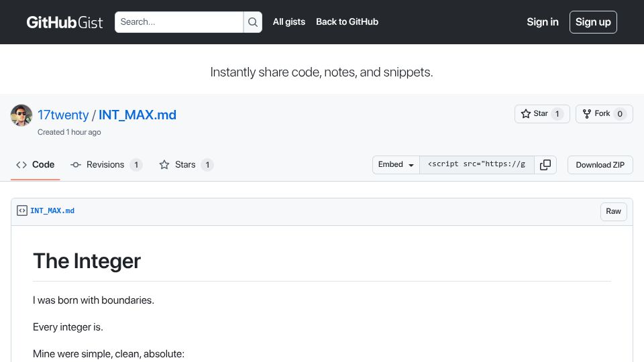Fork this gist
The width and height of the screenshot is (644, 362).
pyautogui.click(x=604, y=114)
